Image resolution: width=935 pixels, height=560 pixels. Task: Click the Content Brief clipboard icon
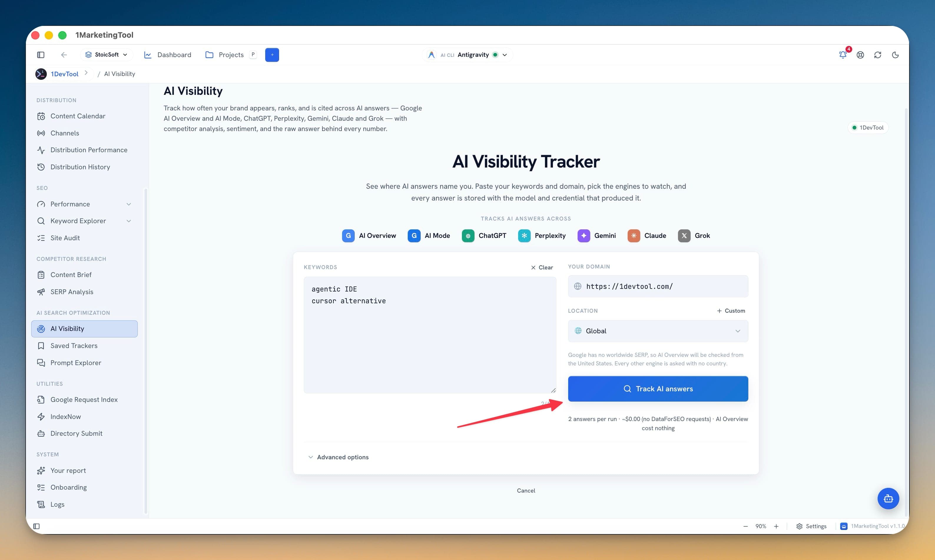pos(41,275)
